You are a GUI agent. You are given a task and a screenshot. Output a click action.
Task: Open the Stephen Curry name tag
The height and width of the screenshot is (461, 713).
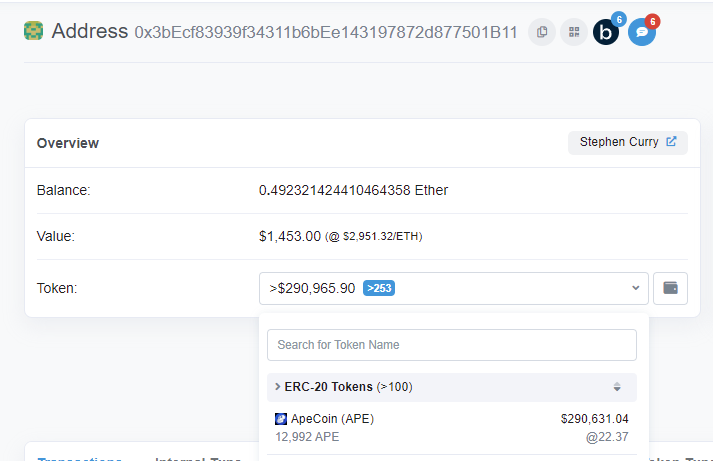(x=628, y=143)
